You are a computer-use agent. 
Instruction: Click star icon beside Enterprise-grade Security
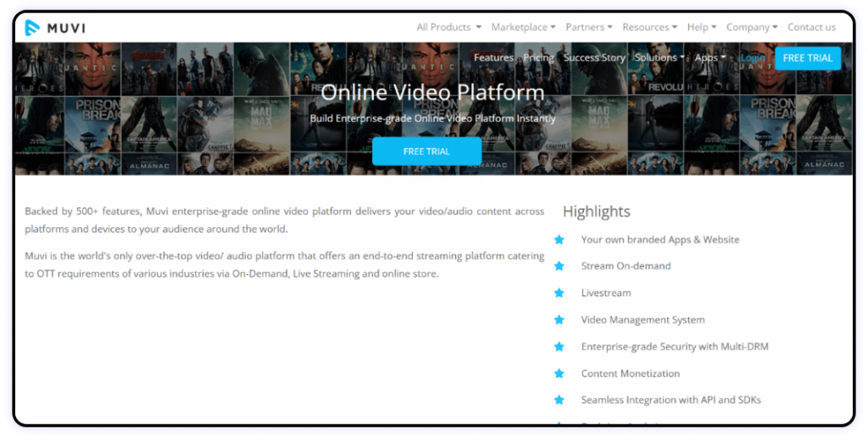pos(559,347)
